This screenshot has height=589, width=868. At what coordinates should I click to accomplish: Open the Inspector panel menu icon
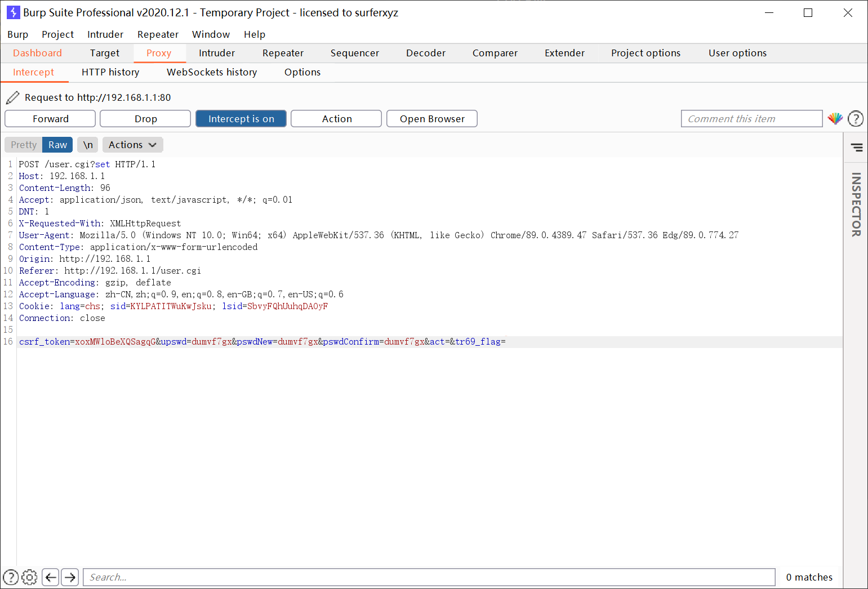click(856, 148)
